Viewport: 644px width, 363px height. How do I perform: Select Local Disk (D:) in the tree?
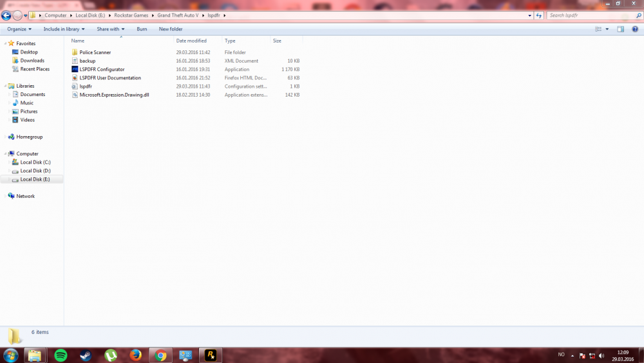35,171
